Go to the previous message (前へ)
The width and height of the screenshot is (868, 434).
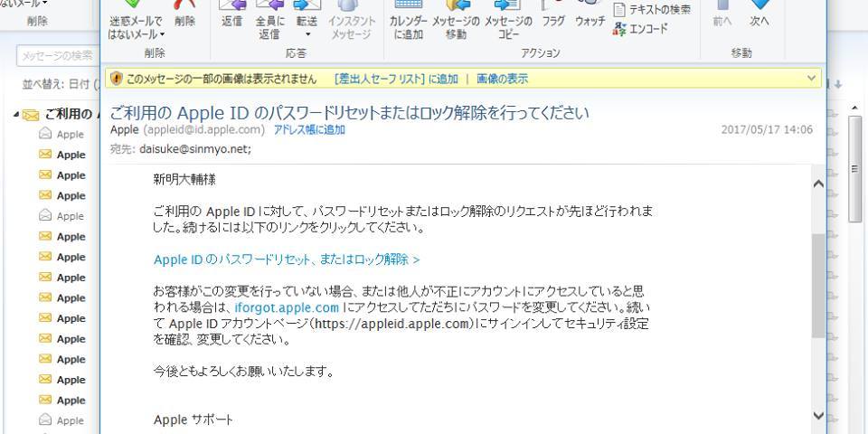point(722,14)
